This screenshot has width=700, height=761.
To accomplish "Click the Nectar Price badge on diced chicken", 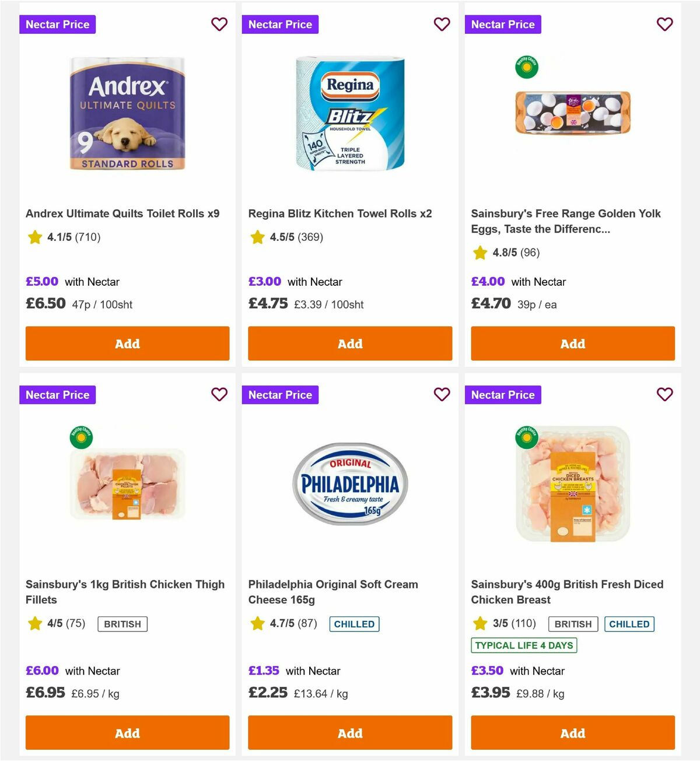I will point(503,395).
